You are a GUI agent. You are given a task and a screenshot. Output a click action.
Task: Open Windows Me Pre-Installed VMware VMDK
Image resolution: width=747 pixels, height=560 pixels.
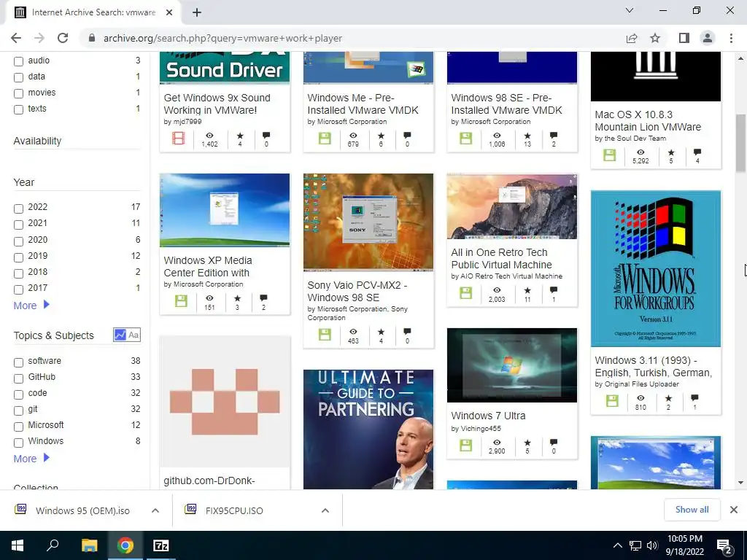[x=363, y=104]
